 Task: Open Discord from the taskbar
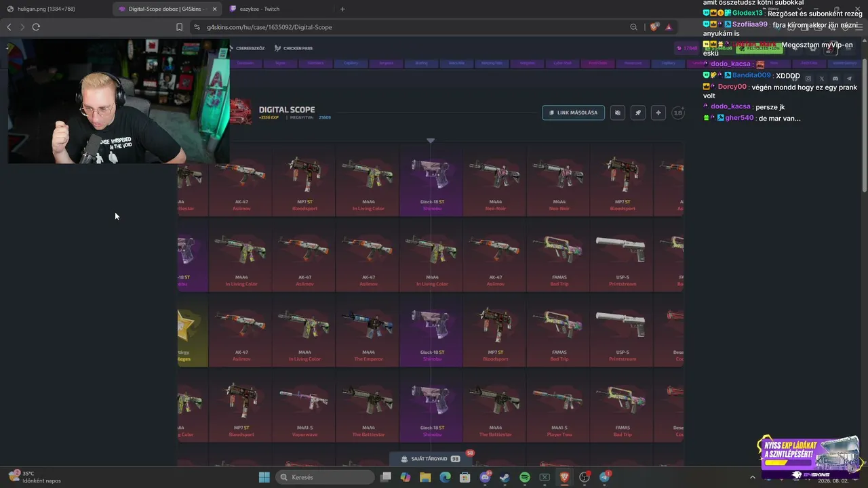coord(485,477)
